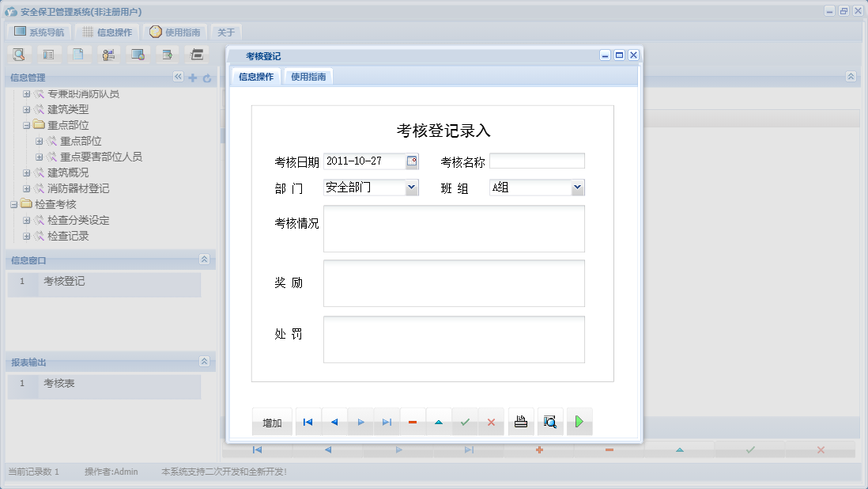Select the search magnifier toolbar icon
The width and height of the screenshot is (868, 489).
tap(19, 54)
